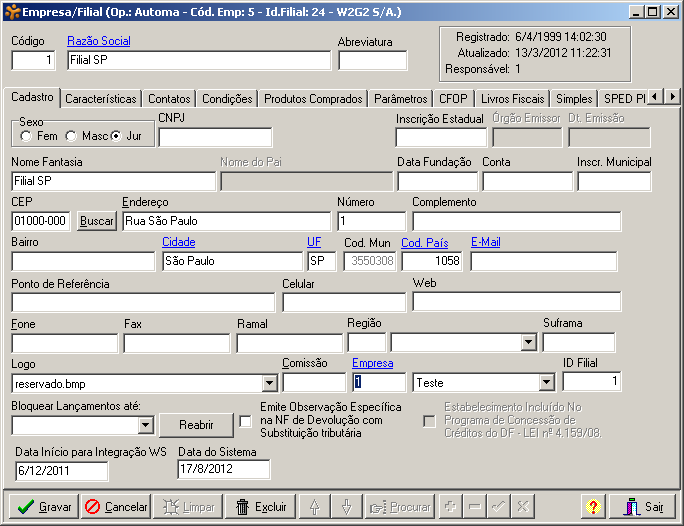684x526 pixels.
Task: Select the Fem radio button
Action: [x=26, y=136]
